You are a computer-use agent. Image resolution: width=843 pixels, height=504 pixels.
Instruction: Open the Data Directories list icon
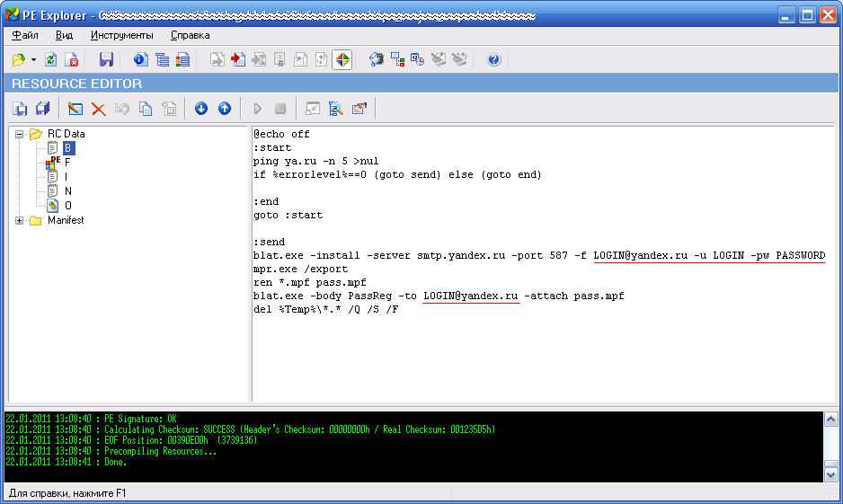[x=162, y=59]
